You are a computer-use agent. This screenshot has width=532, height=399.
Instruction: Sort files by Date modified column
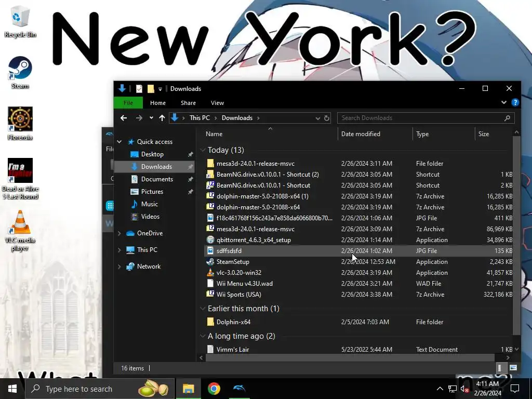coord(361,134)
